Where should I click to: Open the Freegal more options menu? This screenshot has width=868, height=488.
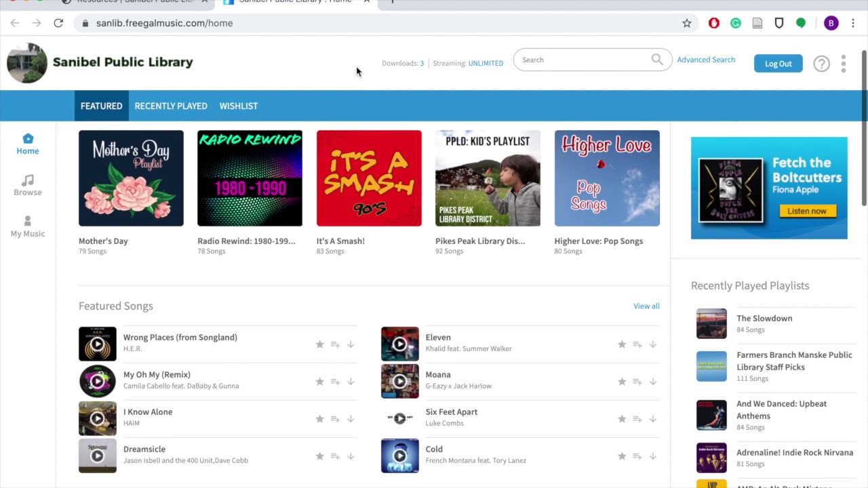tap(844, 64)
